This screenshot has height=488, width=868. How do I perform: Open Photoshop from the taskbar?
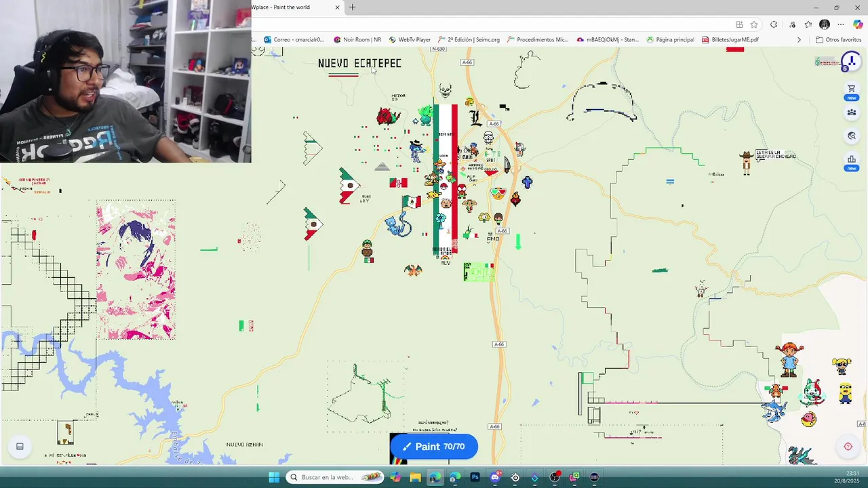(x=475, y=477)
